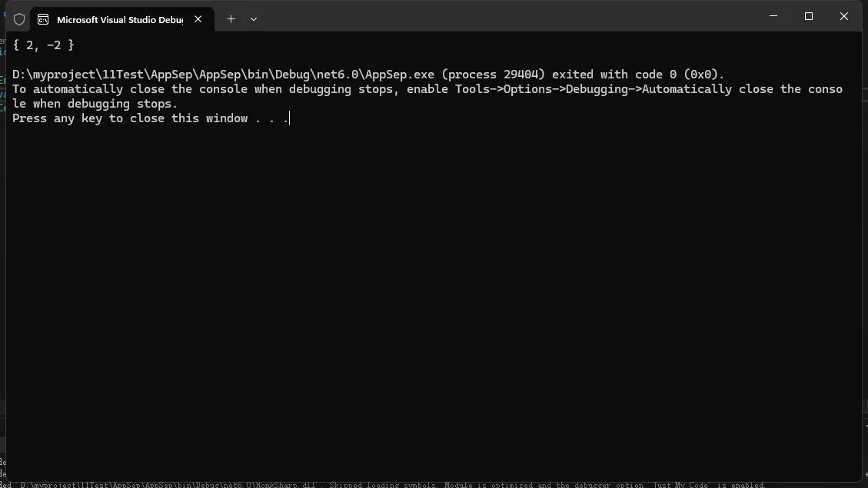The image size is (868, 488).
Task: Close the debug console window
Action: [844, 16]
